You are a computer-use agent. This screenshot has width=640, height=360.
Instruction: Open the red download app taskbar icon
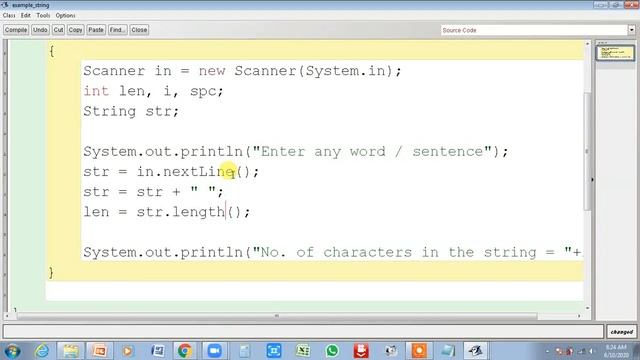(x=361, y=351)
